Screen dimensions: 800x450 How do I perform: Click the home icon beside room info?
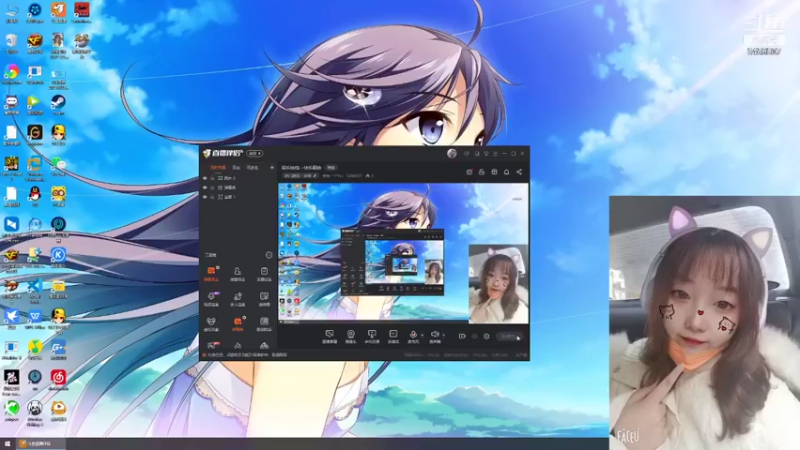click(x=368, y=176)
